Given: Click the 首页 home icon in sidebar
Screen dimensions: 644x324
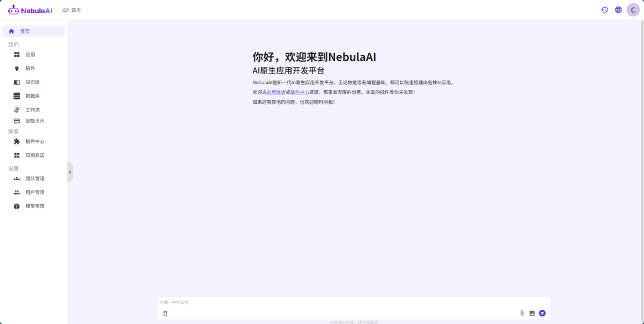Looking at the screenshot, I should pos(11,31).
